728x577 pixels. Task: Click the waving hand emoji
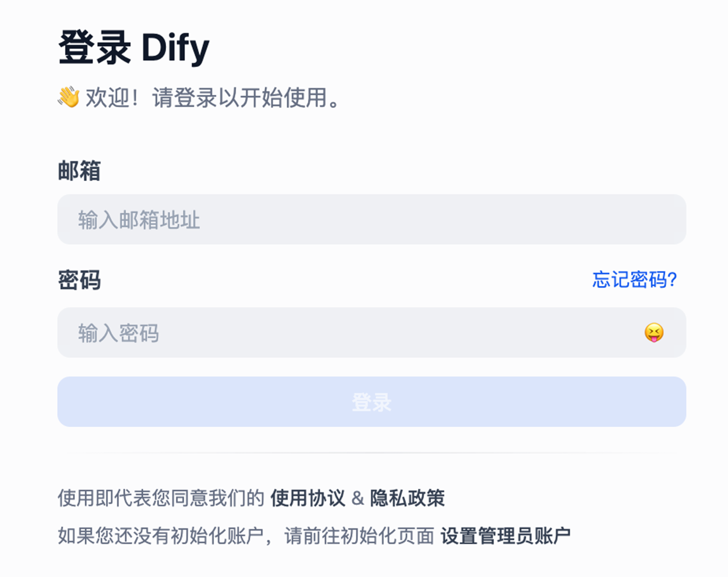coord(69,97)
